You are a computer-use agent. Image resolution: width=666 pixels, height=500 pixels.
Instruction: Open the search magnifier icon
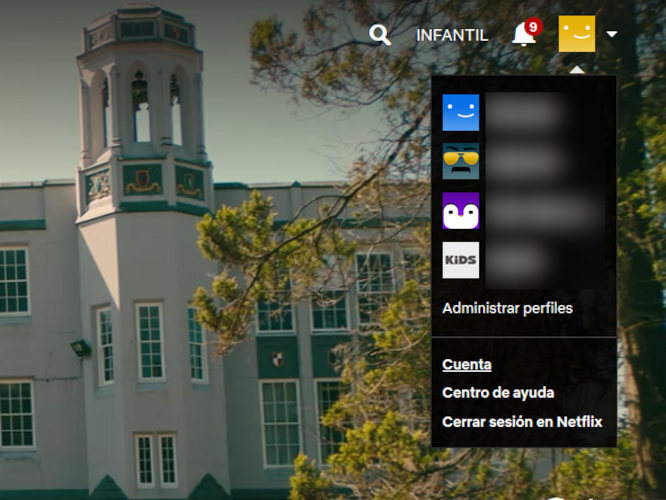coord(380,35)
